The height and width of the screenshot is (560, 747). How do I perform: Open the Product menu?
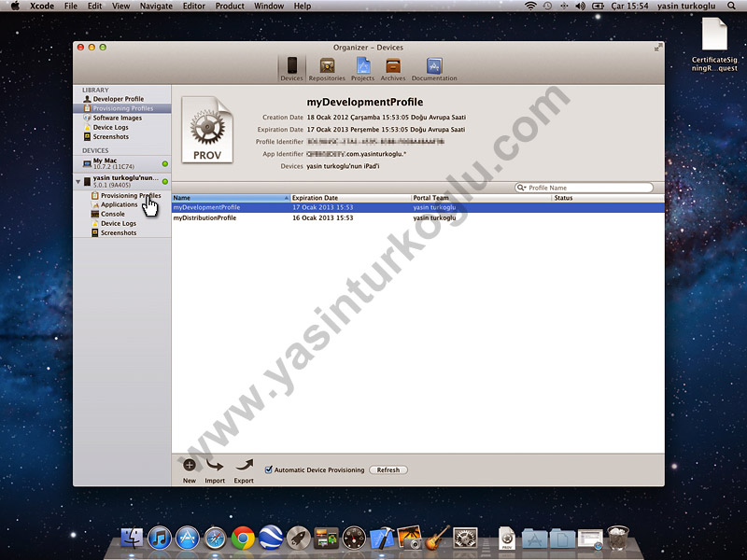[x=230, y=7]
